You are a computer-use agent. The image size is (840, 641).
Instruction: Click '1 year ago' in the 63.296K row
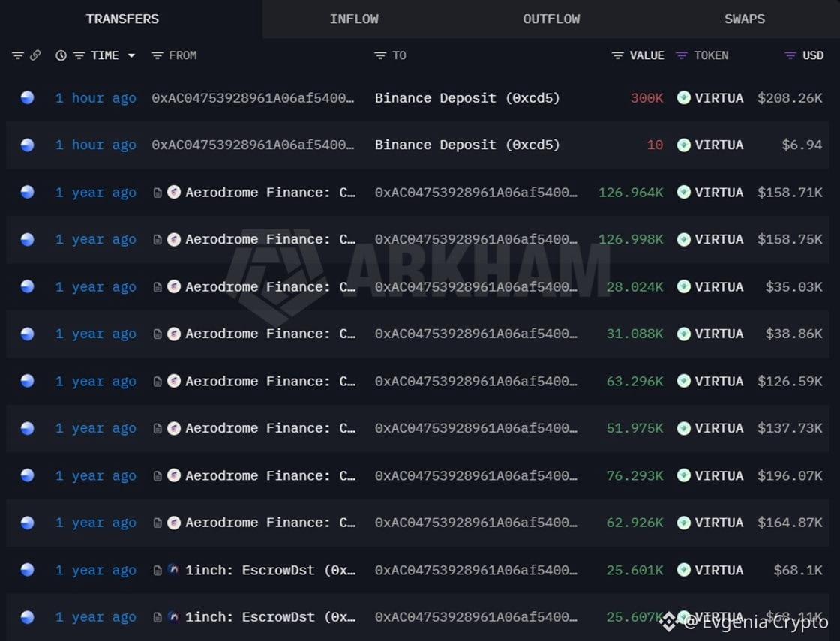[x=95, y=382]
